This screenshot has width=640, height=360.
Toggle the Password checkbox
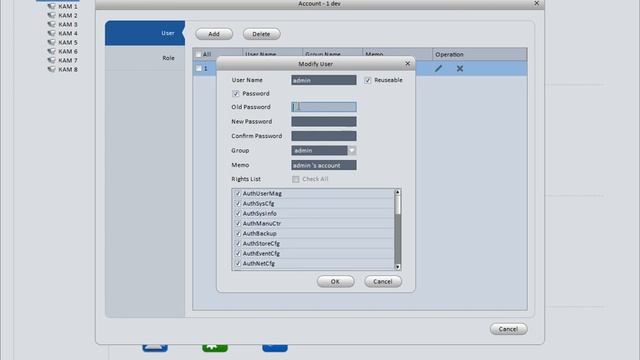[x=236, y=94]
